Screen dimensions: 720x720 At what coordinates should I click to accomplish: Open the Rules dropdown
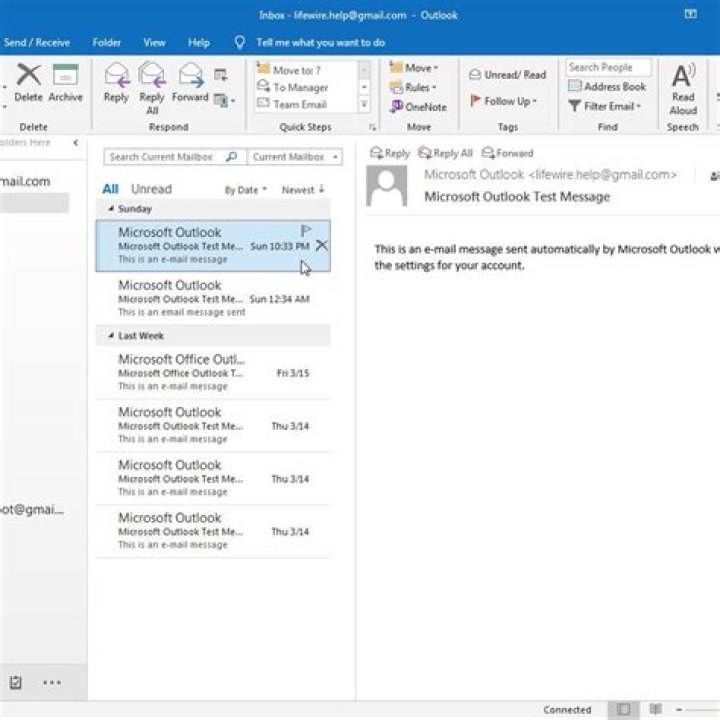pyautogui.click(x=413, y=87)
